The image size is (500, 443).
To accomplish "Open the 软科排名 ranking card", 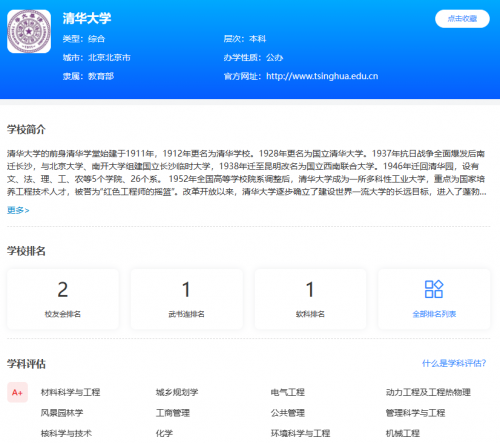I will (310, 299).
